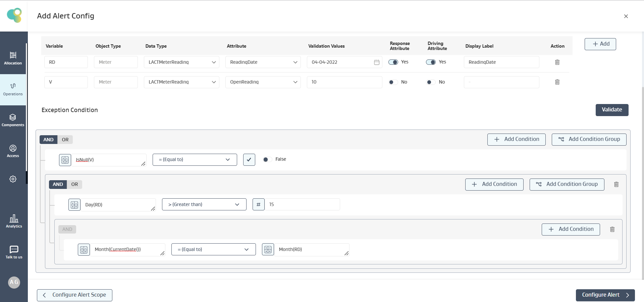Open the Greater than operator dropdown

tap(204, 204)
